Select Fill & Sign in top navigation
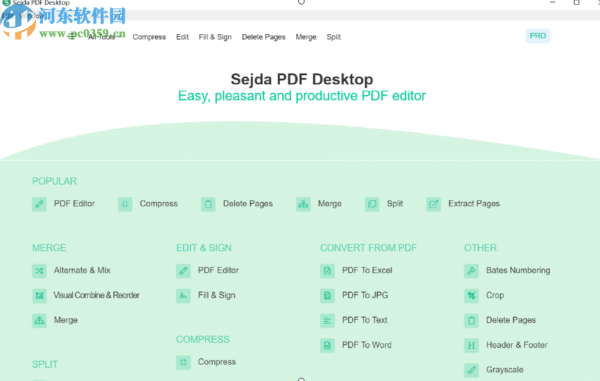This screenshot has width=600, height=381. [x=215, y=37]
